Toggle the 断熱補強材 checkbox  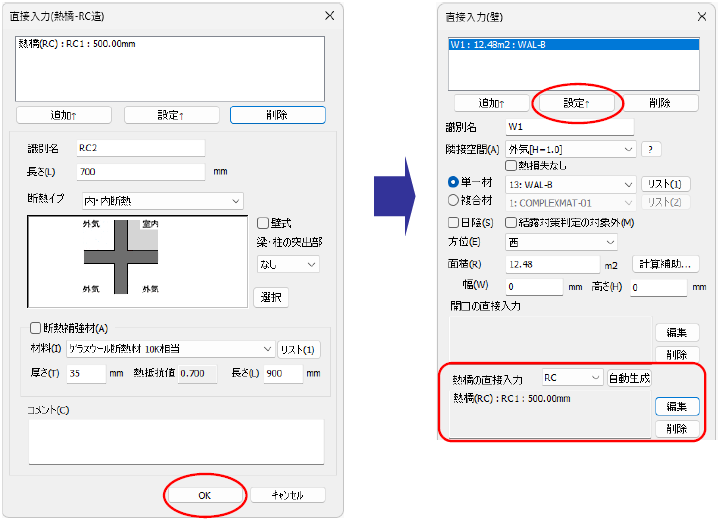pos(35,328)
